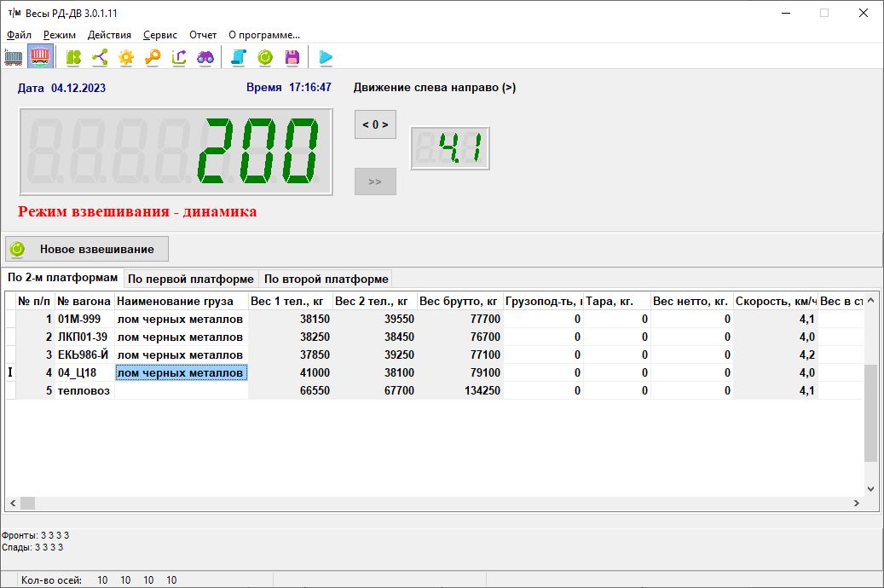Open the Файл menu
Screen dimensions: 884x588
pyautogui.click(x=19, y=35)
